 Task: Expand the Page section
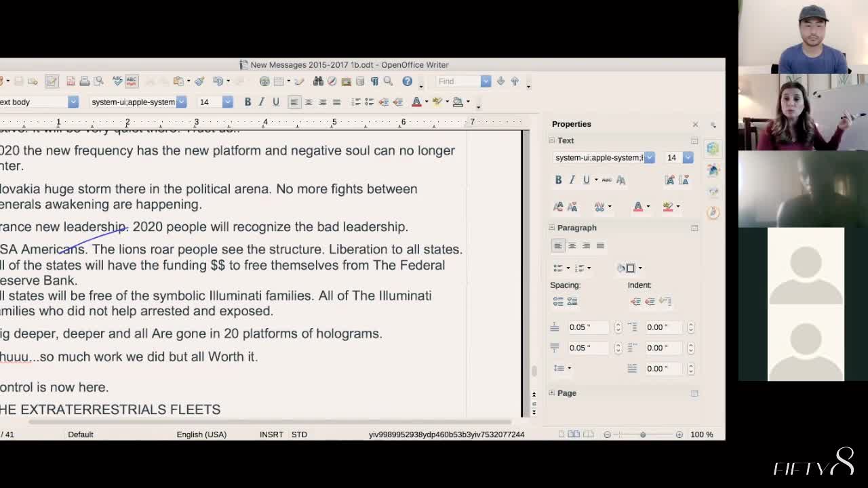pos(551,393)
